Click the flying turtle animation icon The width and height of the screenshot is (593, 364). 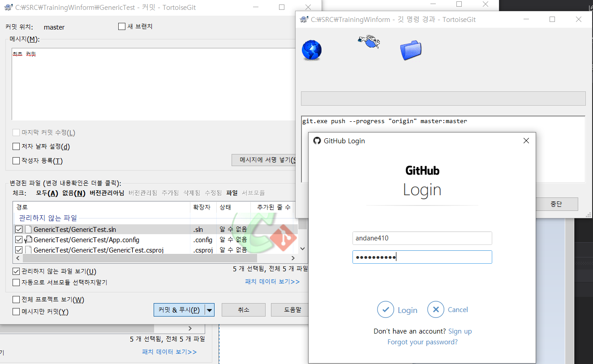(x=369, y=42)
